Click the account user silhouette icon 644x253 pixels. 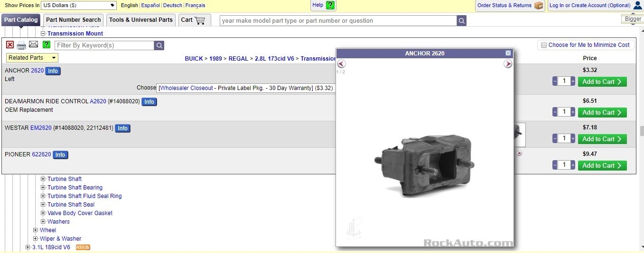[x=638, y=5]
